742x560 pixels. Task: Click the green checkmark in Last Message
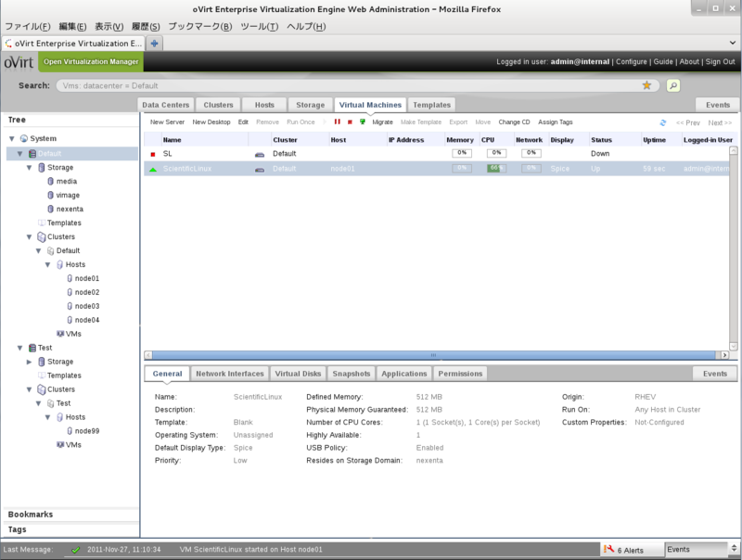[x=75, y=550]
